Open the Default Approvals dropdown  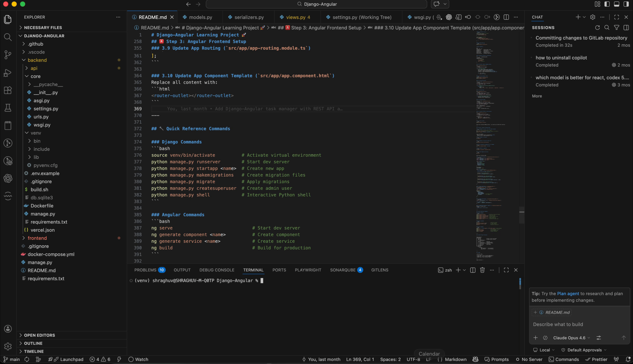(x=584, y=350)
